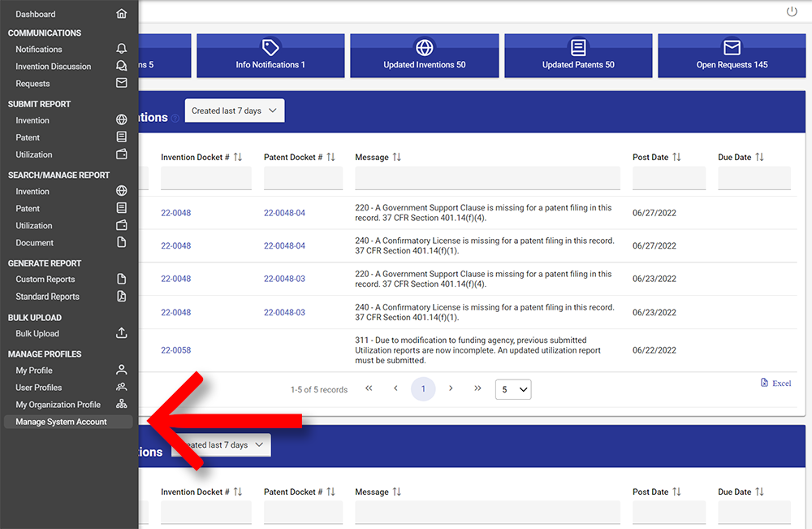Open the Open Requests 145 envelope tile
This screenshot has height=529, width=812.
pyautogui.click(x=731, y=56)
